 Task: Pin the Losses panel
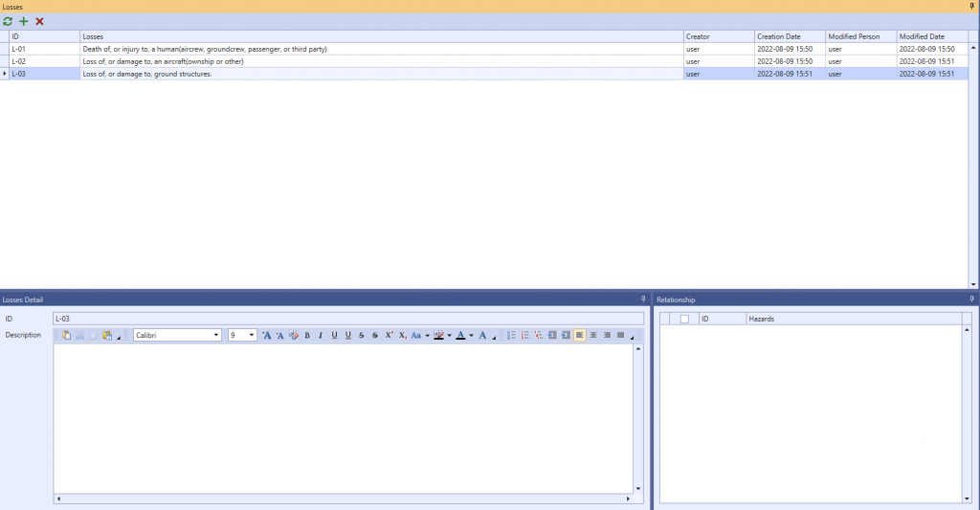pos(972,7)
